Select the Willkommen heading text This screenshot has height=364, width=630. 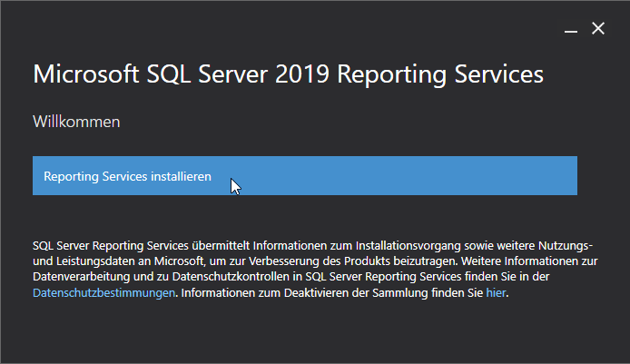76,122
